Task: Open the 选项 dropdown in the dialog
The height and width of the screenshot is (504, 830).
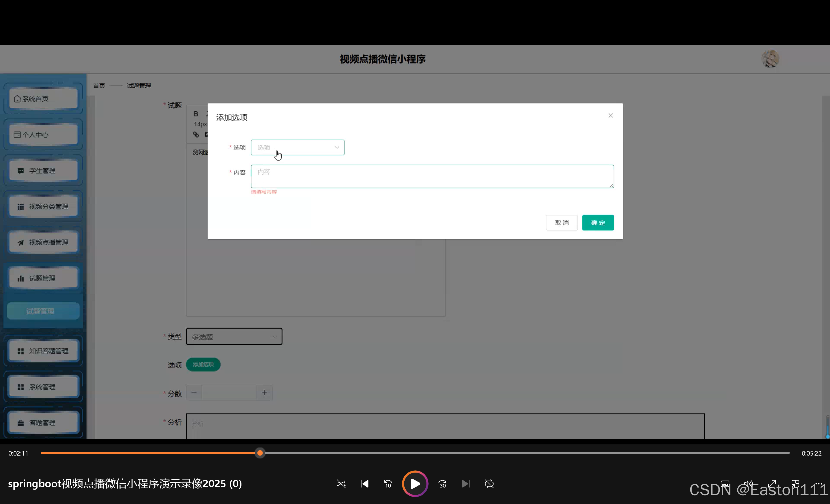Action: pyautogui.click(x=297, y=147)
